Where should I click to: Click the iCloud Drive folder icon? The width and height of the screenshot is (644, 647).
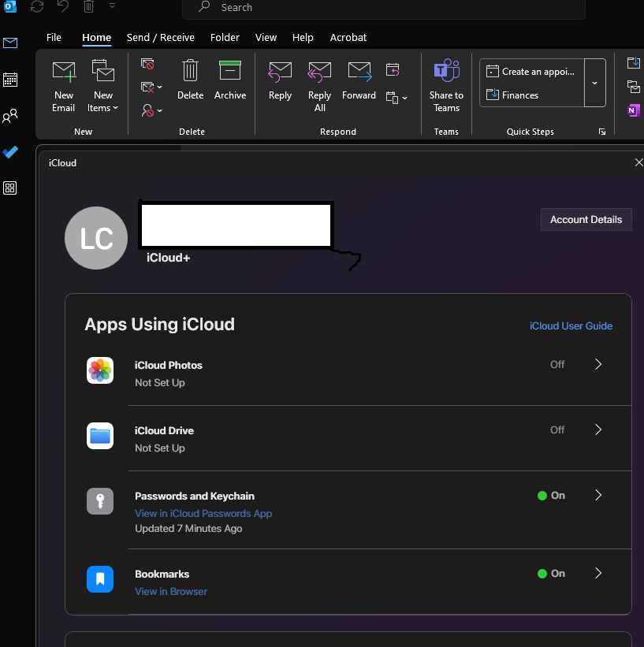[100, 436]
